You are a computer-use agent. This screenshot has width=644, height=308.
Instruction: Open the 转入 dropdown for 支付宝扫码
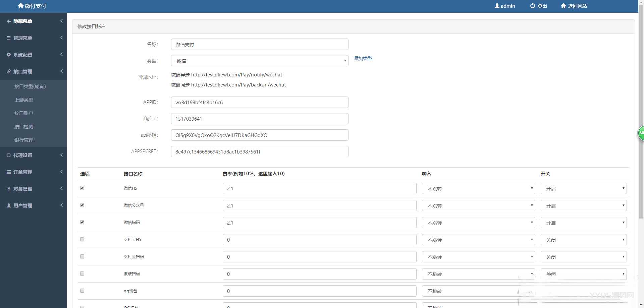478,257
